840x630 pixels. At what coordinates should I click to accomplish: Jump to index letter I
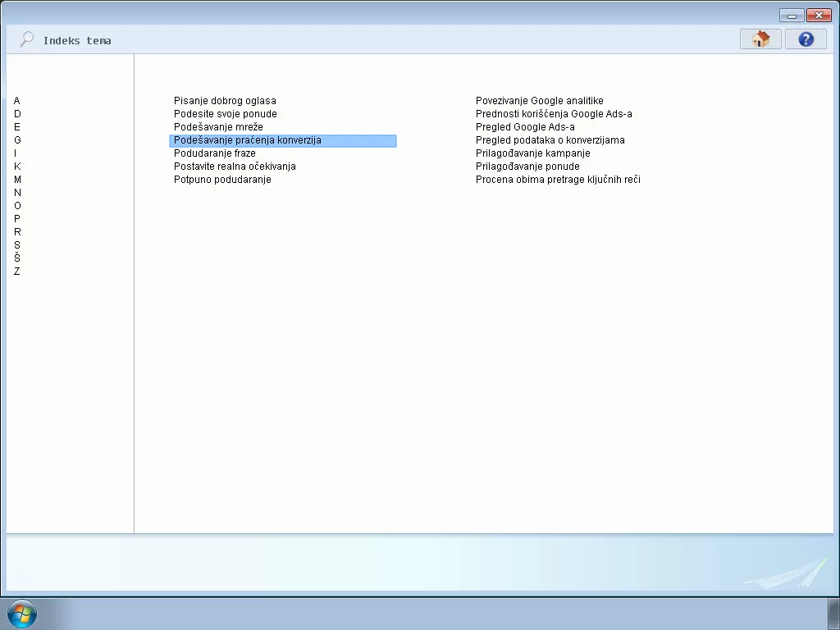(x=15, y=153)
